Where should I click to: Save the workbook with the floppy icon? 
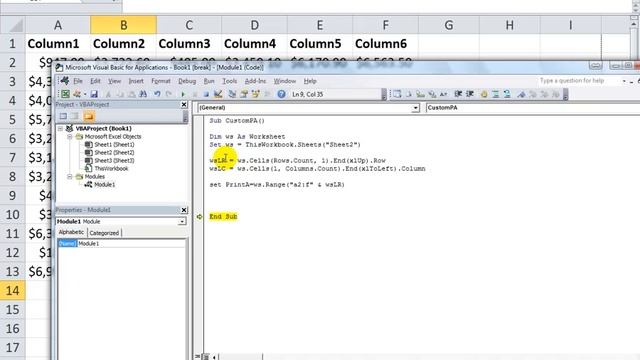pyautogui.click(x=94, y=94)
